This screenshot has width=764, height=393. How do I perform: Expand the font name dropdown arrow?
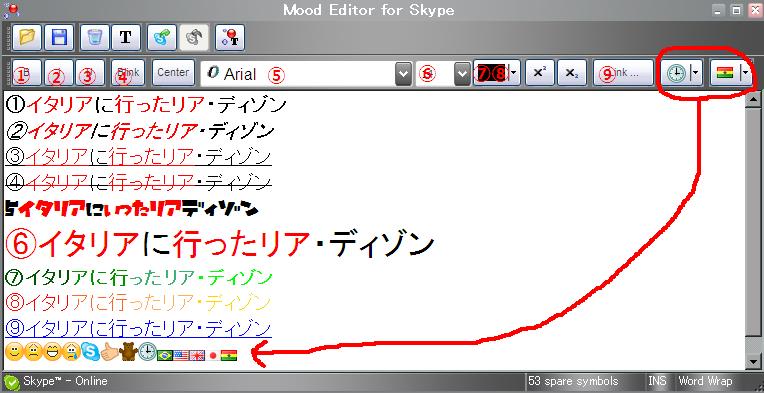point(402,74)
